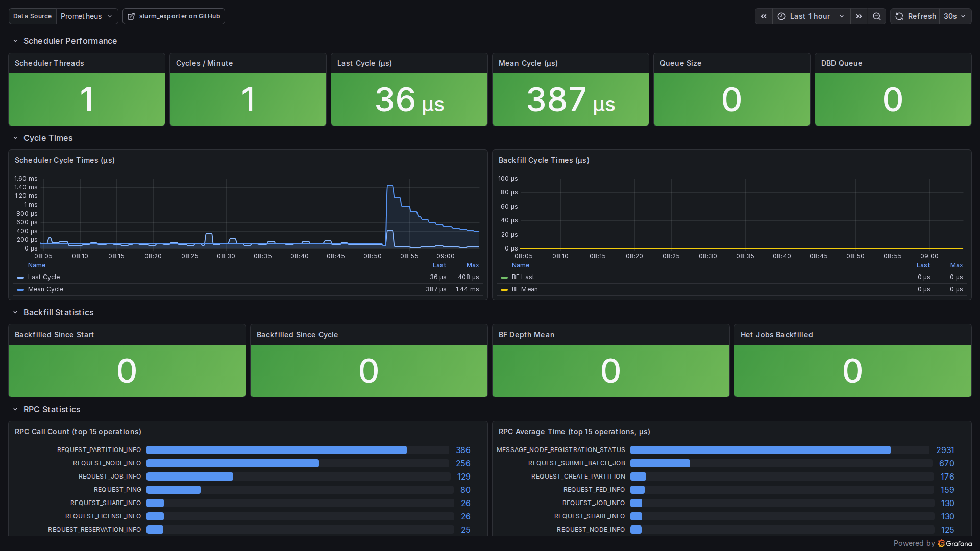Click the Grafana logo

pos(955,543)
